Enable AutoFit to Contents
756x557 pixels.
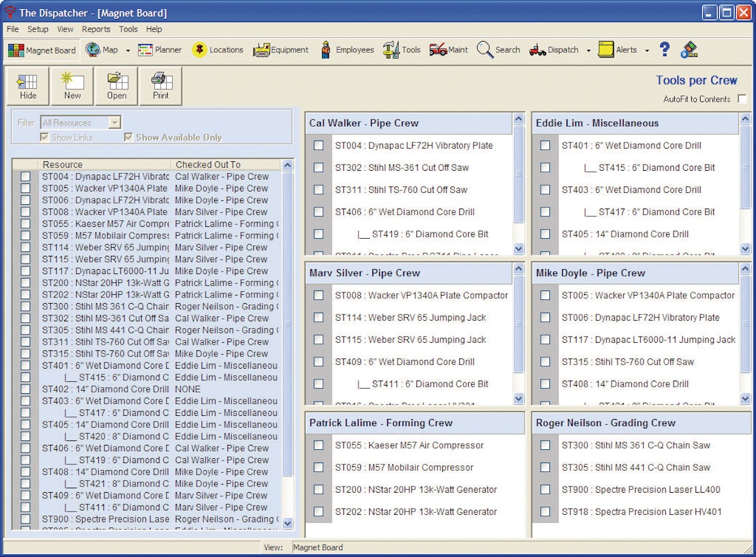click(x=742, y=99)
